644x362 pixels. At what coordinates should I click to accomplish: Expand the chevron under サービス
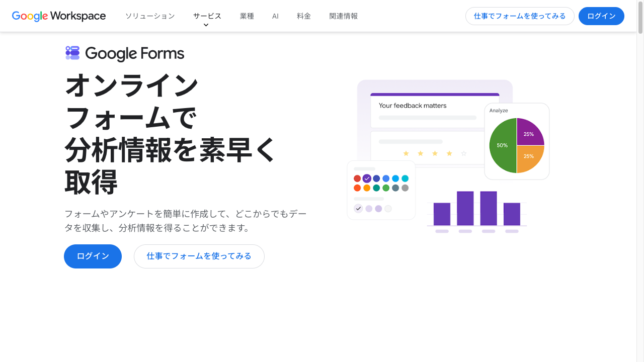coord(206,25)
